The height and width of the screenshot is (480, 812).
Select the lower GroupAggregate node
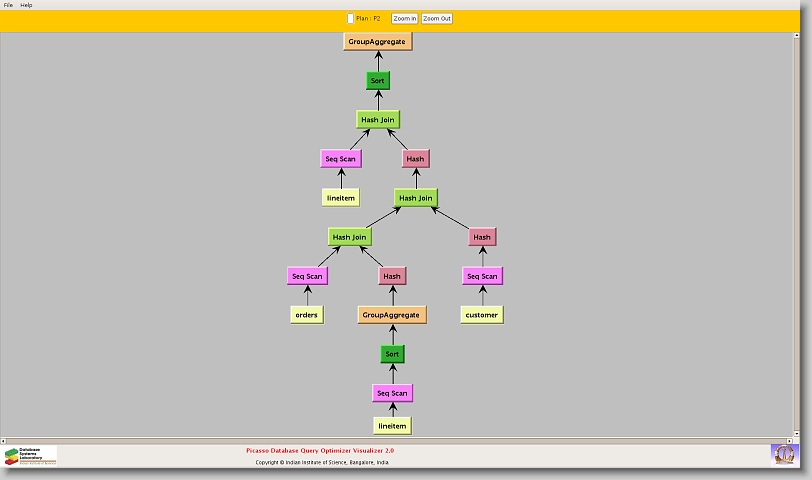pos(392,315)
